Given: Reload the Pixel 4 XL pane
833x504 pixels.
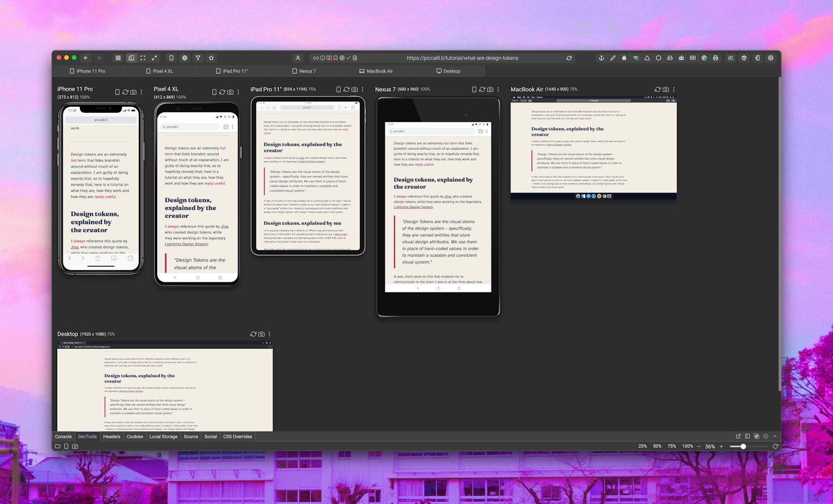Looking at the screenshot, I should tap(223, 92).
